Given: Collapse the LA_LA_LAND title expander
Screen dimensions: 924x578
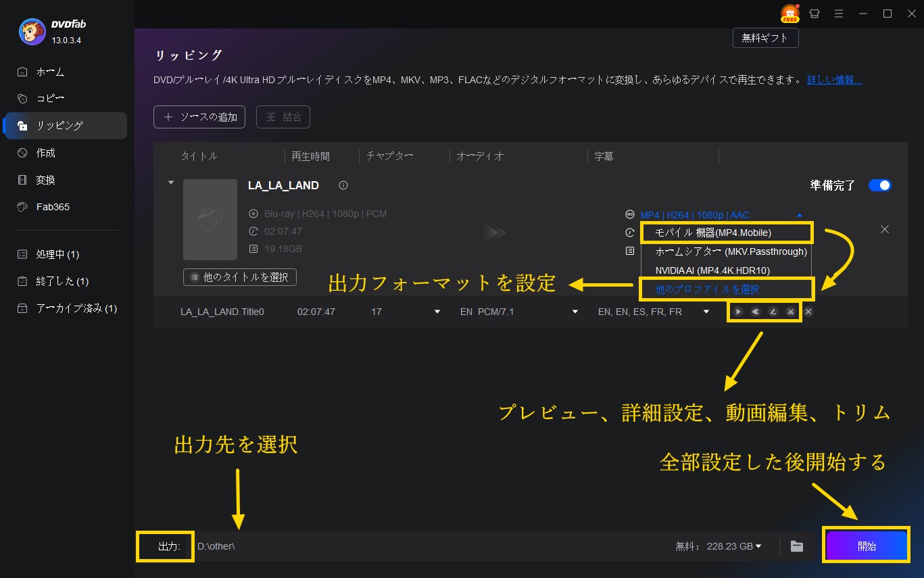Looking at the screenshot, I should click(x=171, y=183).
